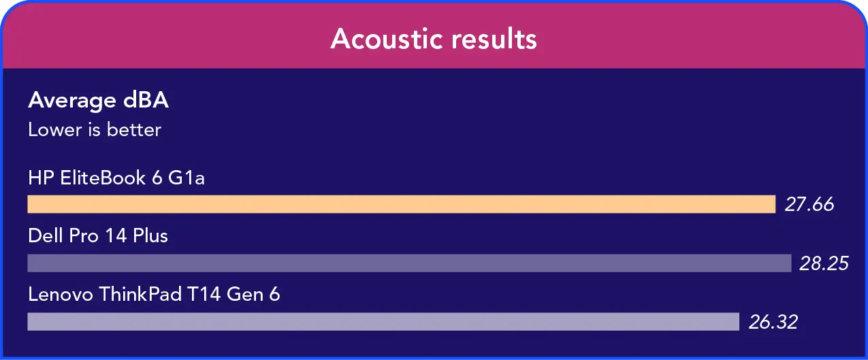Viewport: 868px width, 360px height.
Task: Click the 28.25 value label
Action: pos(824,263)
